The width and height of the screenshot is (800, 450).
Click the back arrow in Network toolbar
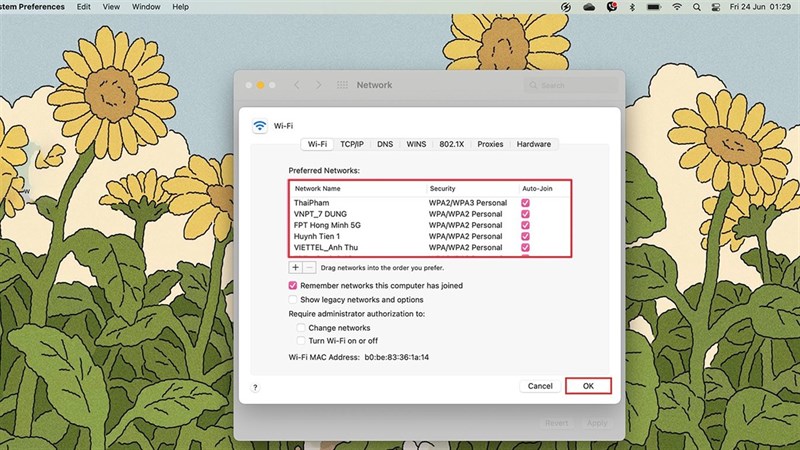coord(296,86)
